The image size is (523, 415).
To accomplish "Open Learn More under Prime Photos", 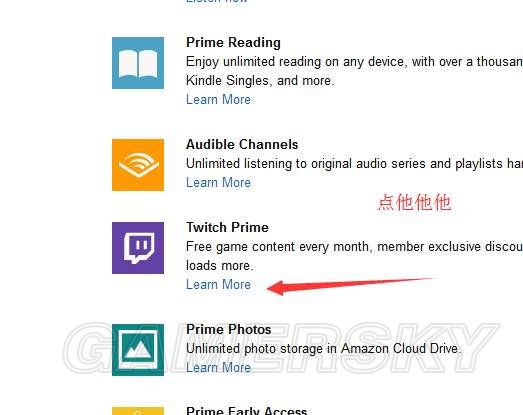I will (x=218, y=368).
